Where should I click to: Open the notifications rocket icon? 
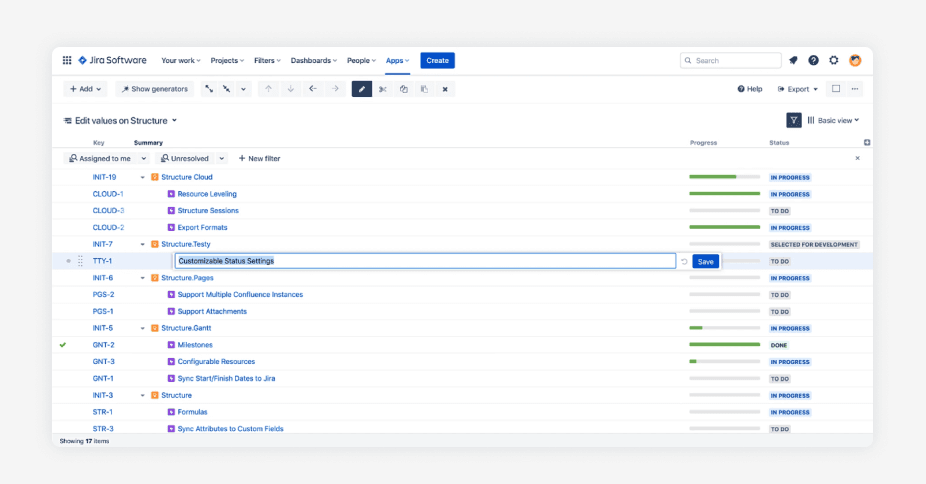pos(793,60)
